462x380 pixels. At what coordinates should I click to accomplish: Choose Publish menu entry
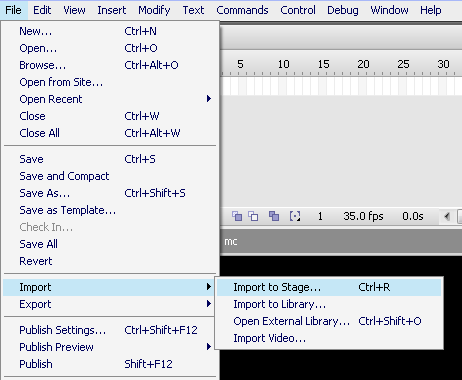click(110, 364)
